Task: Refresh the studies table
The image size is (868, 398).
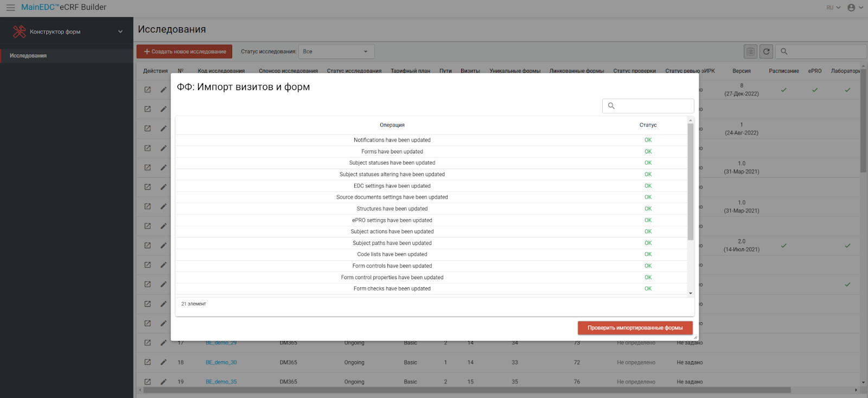Action: (766, 52)
